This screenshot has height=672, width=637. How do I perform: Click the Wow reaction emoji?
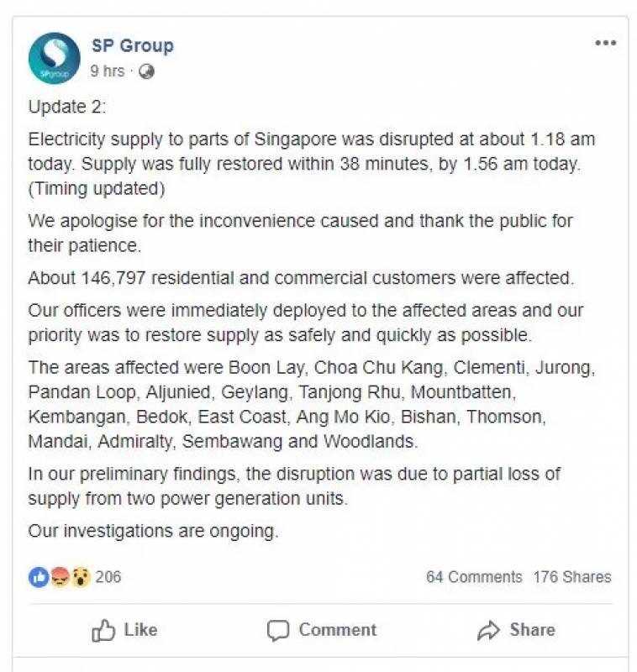coord(80,577)
